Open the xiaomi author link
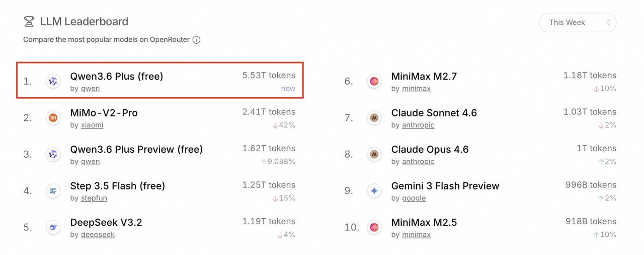Screen dimensions: 644x255 (92, 125)
